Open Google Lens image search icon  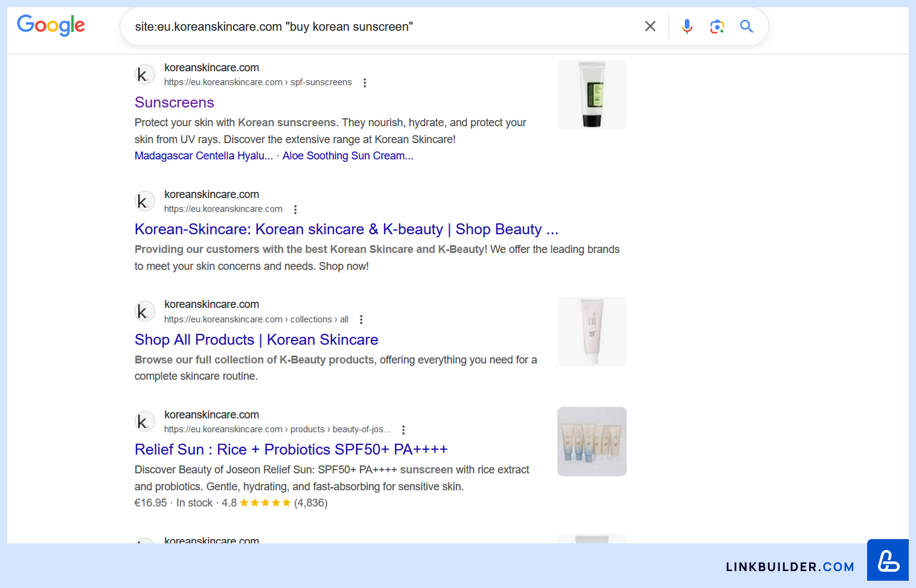(x=717, y=27)
